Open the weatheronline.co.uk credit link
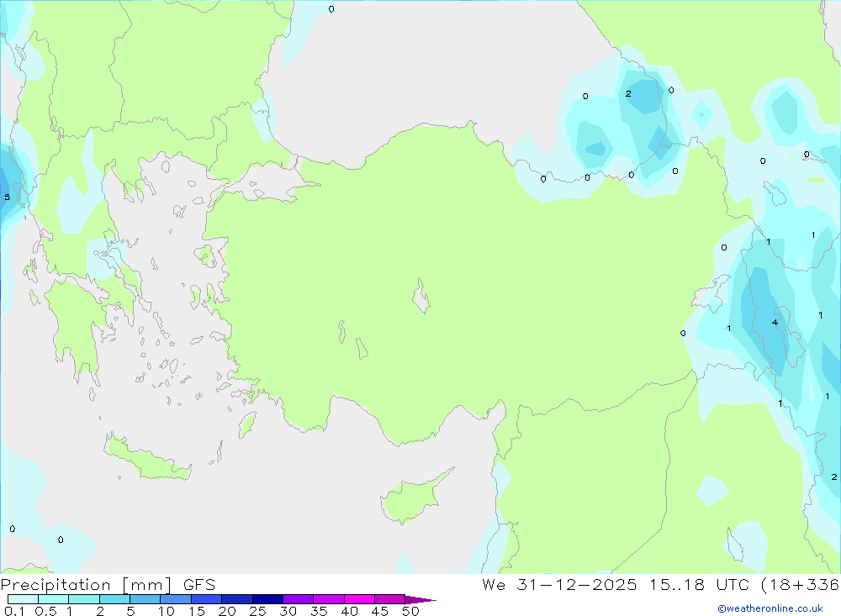The width and height of the screenshot is (841, 616). point(770,608)
